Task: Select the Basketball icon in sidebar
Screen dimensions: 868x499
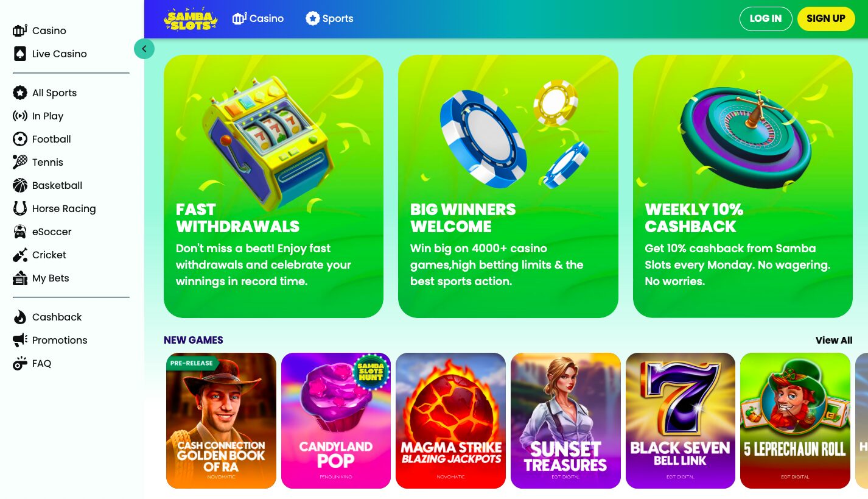Action: point(20,185)
